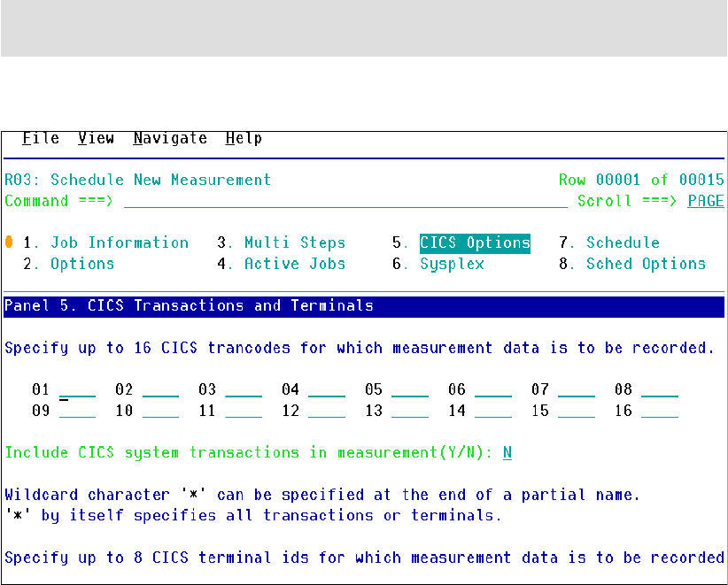This screenshot has width=728, height=585.
Task: Click trancode field 02
Action: (160, 389)
